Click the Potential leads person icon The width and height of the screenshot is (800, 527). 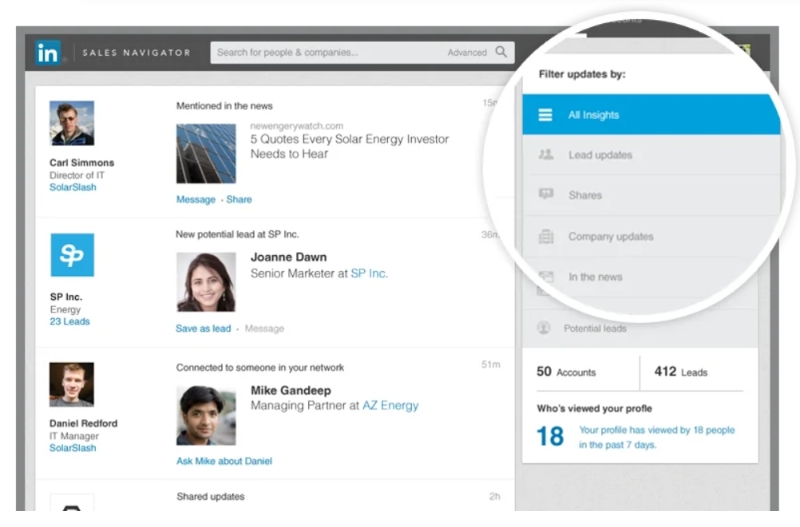coord(544,328)
